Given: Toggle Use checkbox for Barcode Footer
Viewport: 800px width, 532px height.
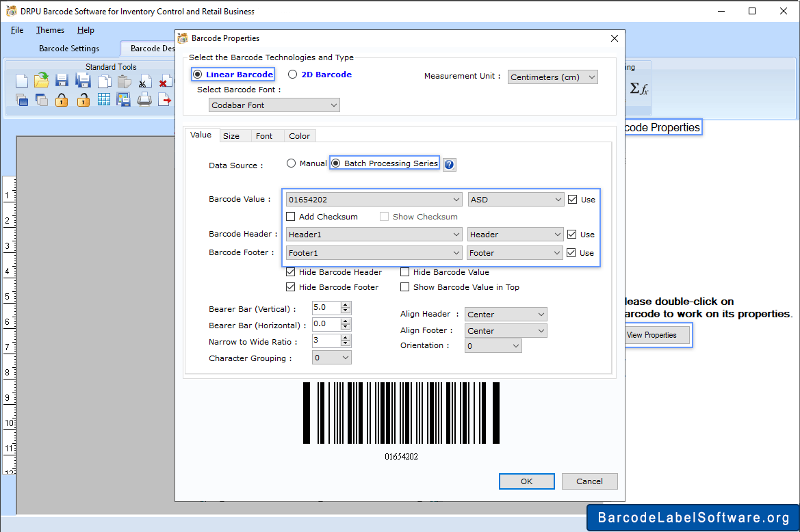Looking at the screenshot, I should 571,253.
